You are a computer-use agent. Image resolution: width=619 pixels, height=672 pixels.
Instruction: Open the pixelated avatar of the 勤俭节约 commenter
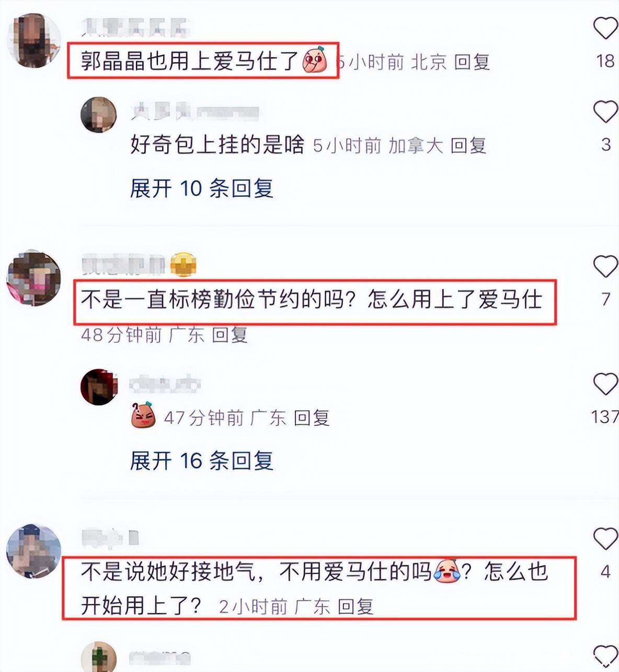point(34,277)
